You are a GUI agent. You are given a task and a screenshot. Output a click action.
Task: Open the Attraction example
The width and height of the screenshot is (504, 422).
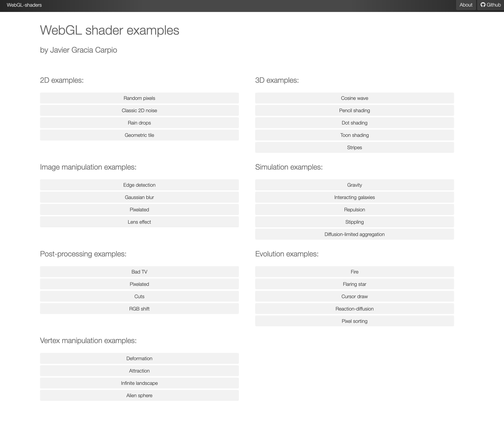click(139, 371)
